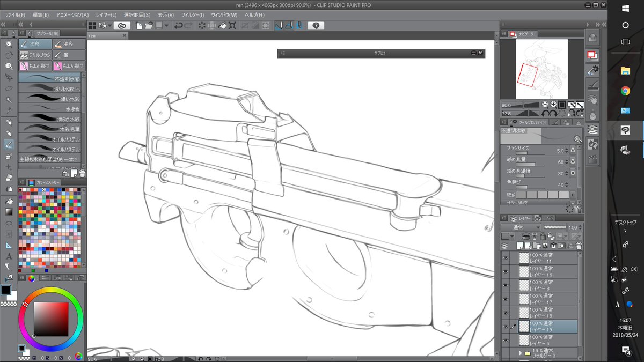The height and width of the screenshot is (362, 644).
Task: Hide レイヤー 5 with eye icon
Action: 506,340
